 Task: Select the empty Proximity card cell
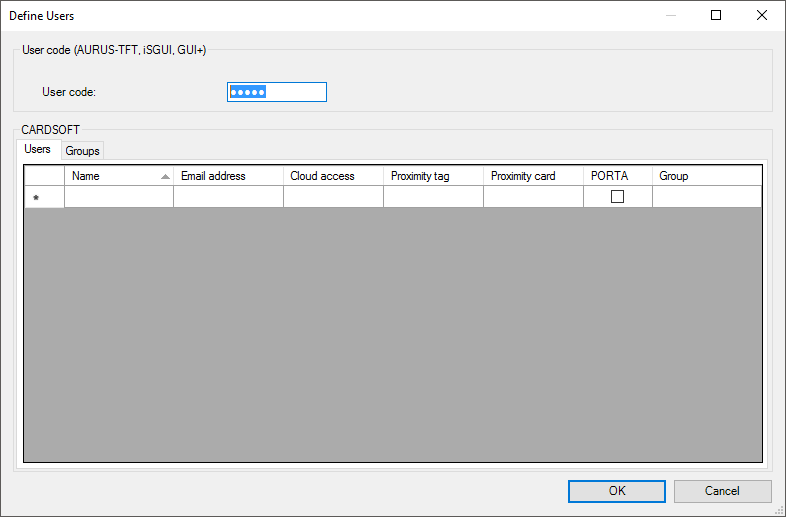533,198
